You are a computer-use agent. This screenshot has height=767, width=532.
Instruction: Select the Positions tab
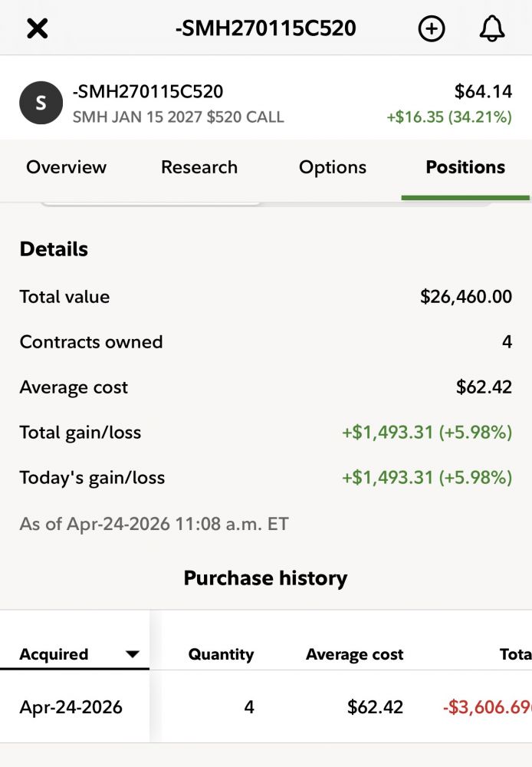pyautogui.click(x=465, y=167)
